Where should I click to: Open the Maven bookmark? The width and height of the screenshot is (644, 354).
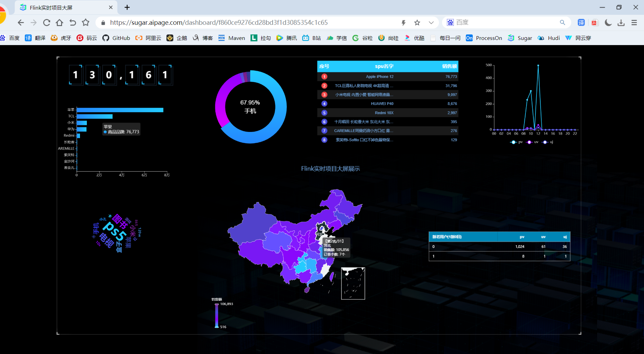point(232,38)
